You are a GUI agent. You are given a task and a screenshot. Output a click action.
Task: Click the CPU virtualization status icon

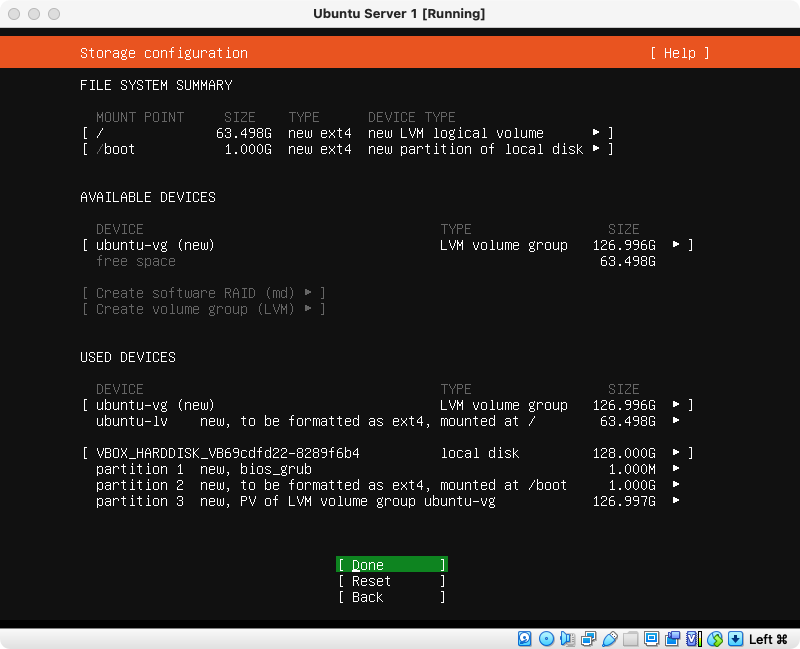pos(694,639)
